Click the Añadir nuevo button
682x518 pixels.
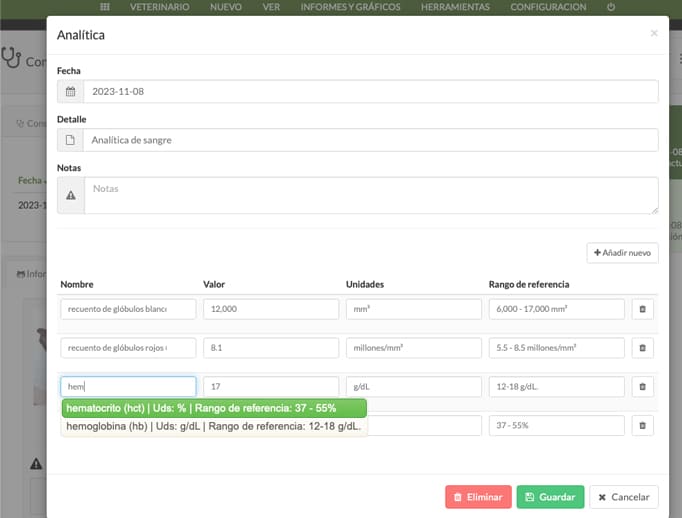click(x=622, y=253)
